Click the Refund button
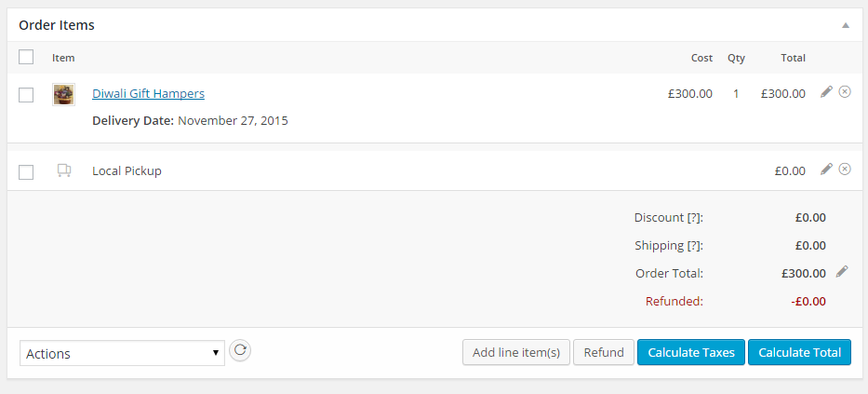868x394 pixels. (604, 352)
